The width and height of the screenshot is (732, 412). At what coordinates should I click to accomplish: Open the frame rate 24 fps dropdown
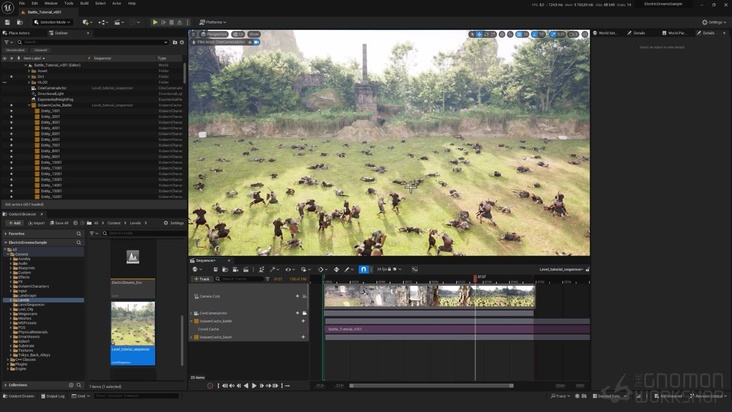[389, 269]
